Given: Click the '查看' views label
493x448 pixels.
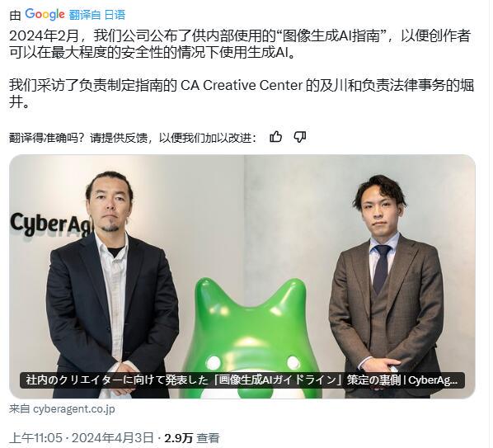Looking at the screenshot, I should (208, 438).
